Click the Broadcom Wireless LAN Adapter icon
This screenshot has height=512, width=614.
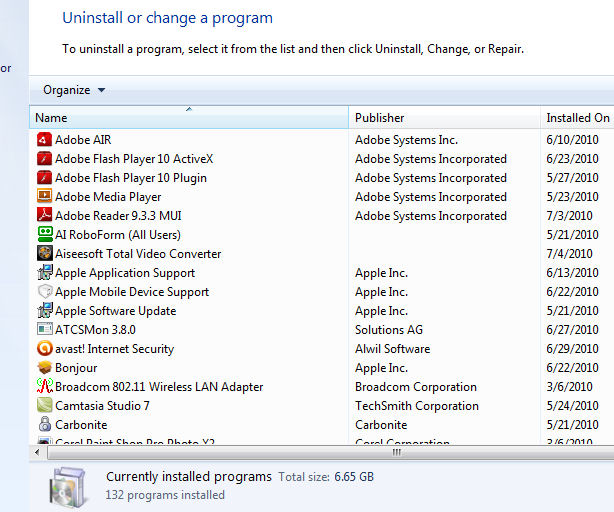pos(45,386)
